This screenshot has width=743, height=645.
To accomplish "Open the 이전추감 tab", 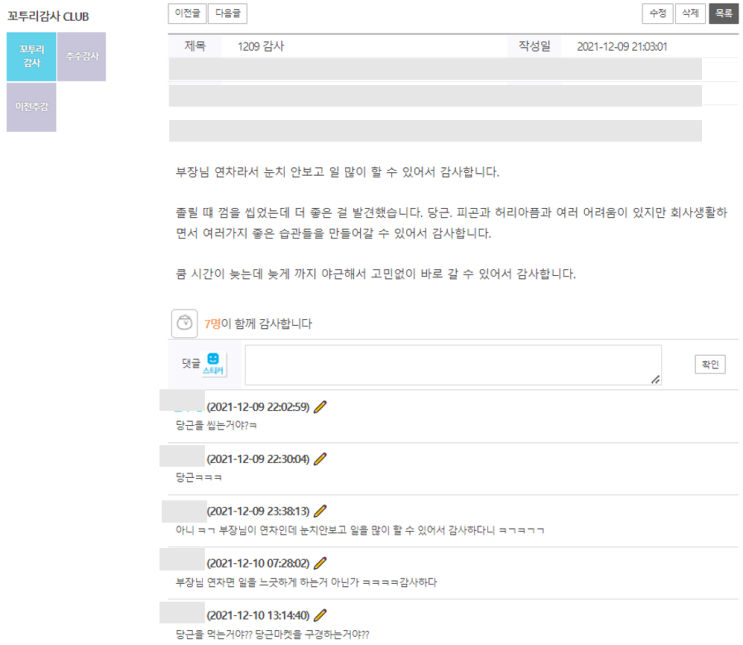I will click(31, 107).
